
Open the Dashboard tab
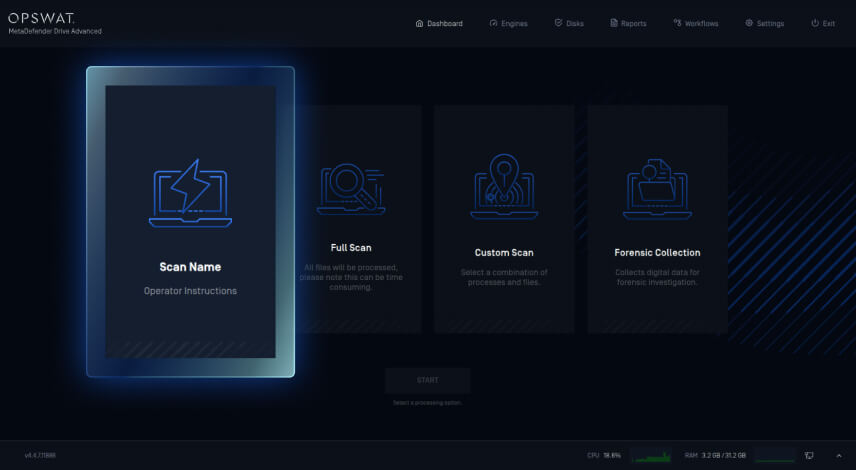coord(439,23)
